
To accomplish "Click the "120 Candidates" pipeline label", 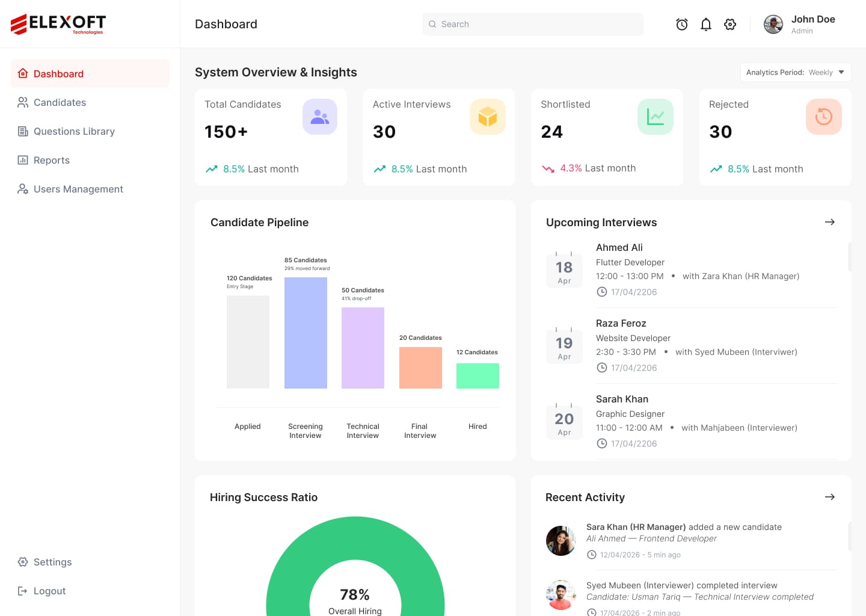I will coord(249,278).
